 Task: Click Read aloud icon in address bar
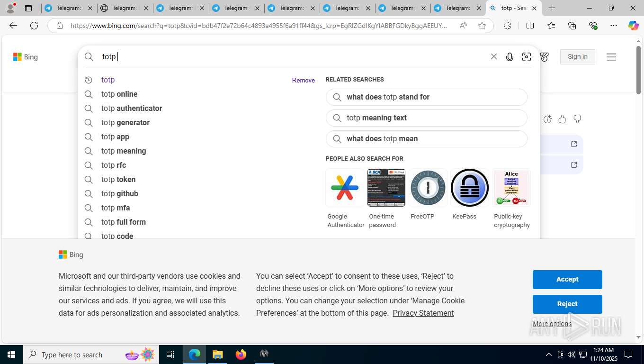[x=463, y=26]
